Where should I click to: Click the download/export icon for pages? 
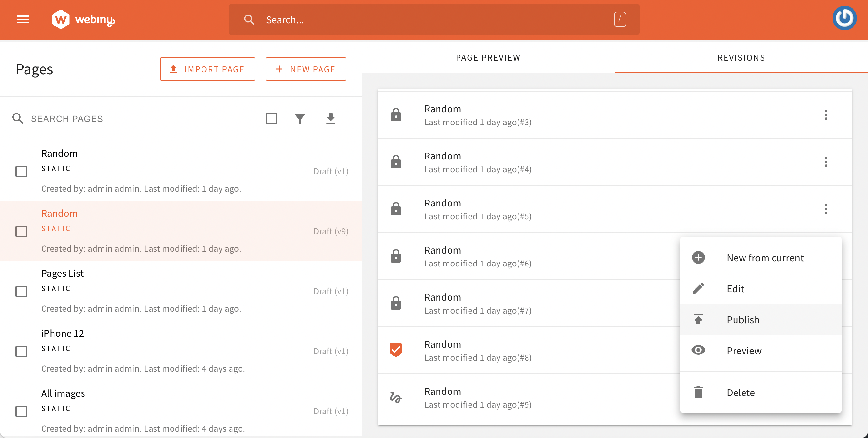[x=331, y=118]
